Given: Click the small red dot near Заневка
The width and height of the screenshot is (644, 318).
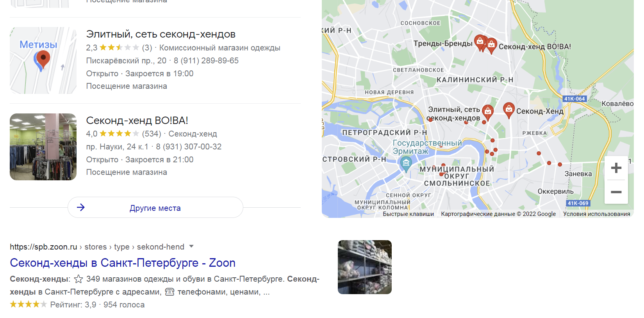Looking at the screenshot, I should 560,165.
